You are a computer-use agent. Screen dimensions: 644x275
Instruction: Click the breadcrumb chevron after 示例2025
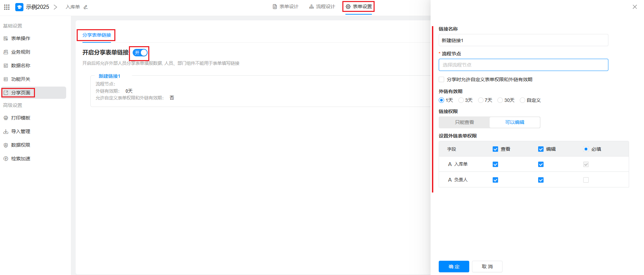[55, 7]
